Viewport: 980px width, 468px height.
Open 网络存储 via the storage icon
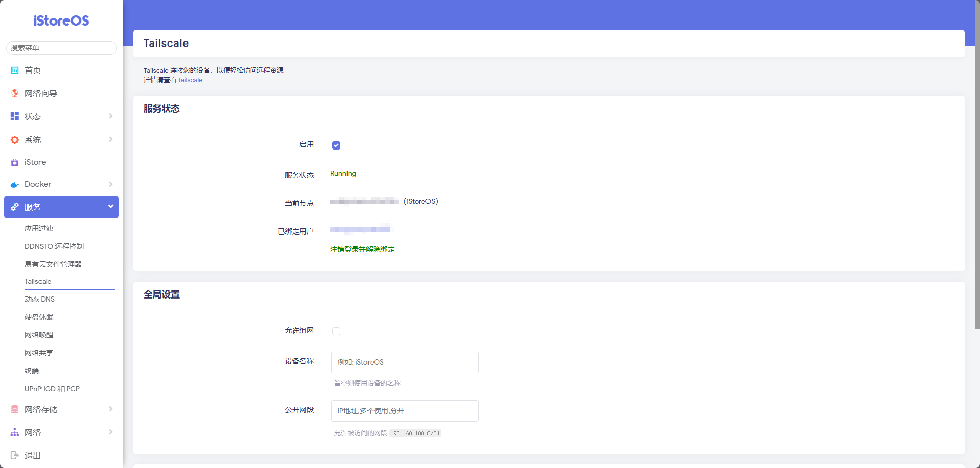(x=14, y=409)
